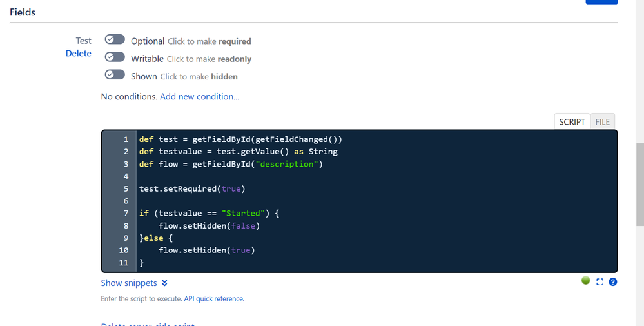Add new condition link
Viewport: 644px width, 326px height.
click(199, 97)
